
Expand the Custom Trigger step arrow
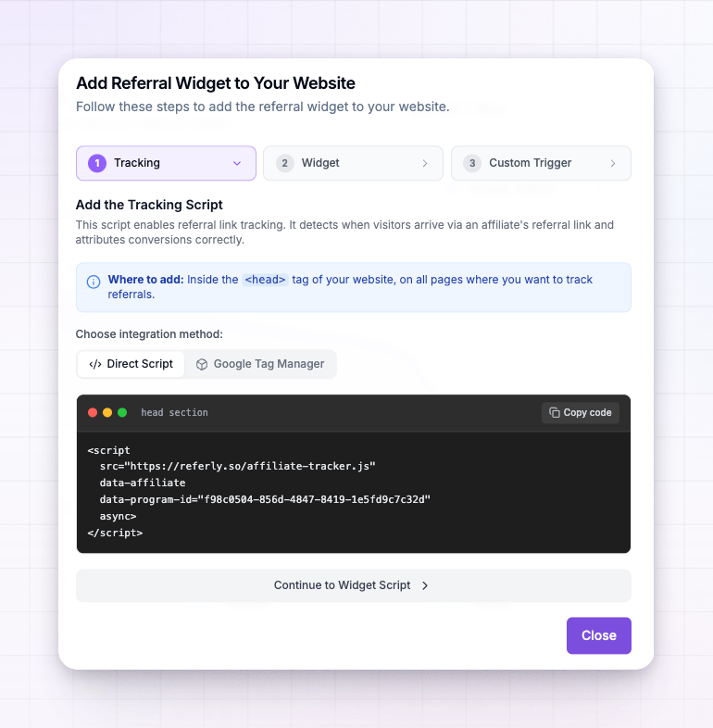click(x=613, y=163)
